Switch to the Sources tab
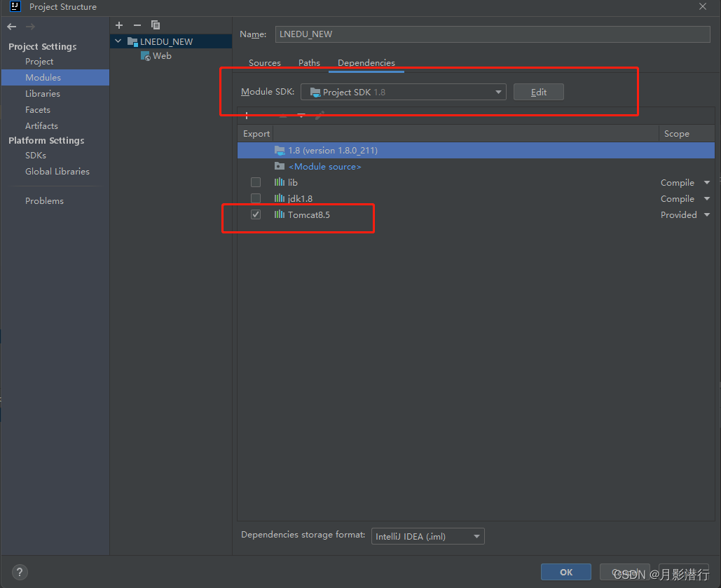The image size is (721, 588). (264, 62)
